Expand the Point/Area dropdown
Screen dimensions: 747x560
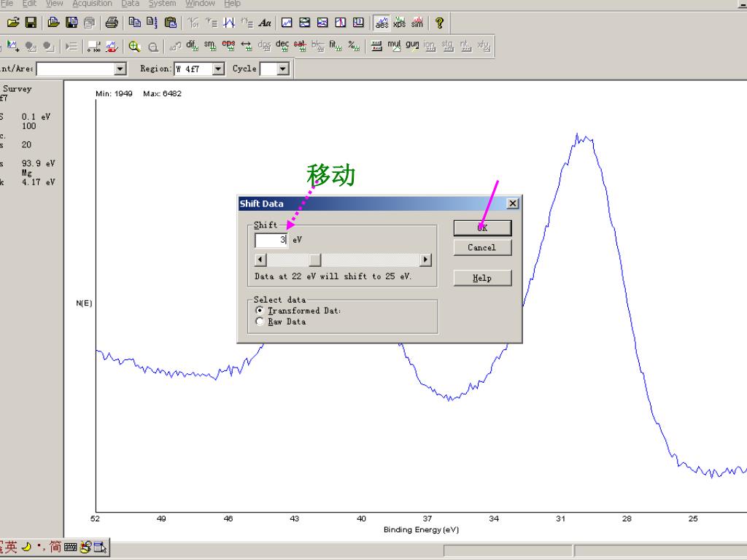pyautogui.click(x=120, y=69)
